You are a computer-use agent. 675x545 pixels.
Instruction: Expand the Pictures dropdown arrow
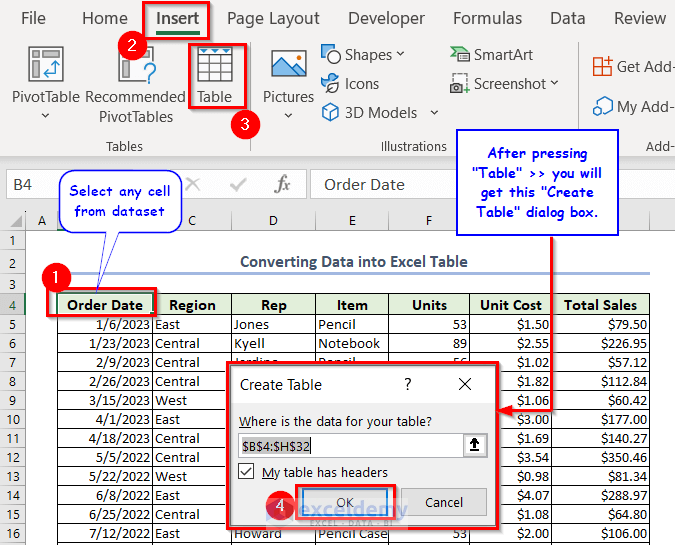click(x=288, y=116)
